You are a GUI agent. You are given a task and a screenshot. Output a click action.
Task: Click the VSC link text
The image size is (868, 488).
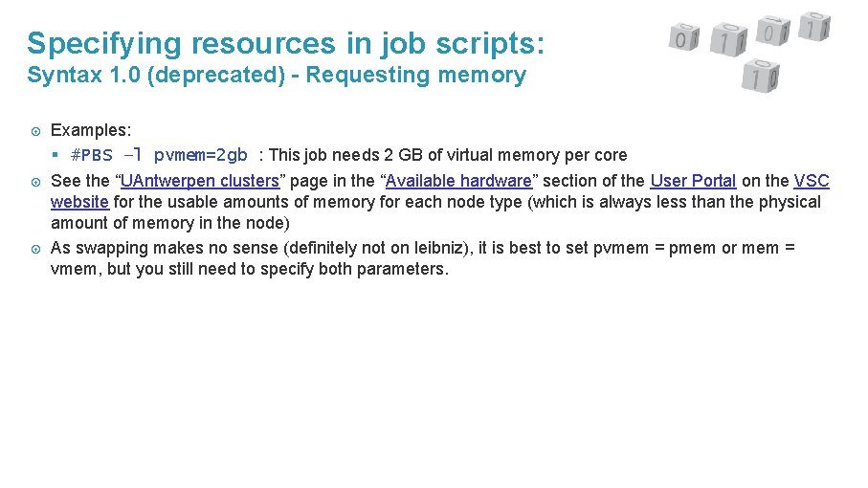(812, 181)
